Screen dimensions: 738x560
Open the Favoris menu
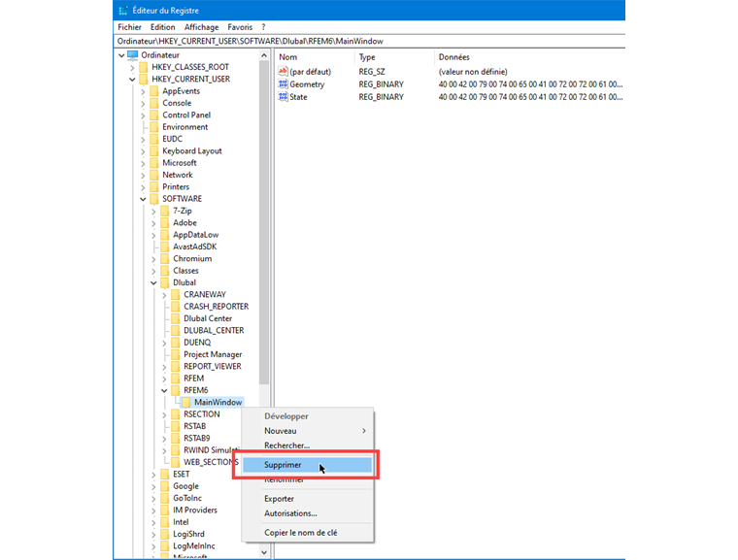240,27
